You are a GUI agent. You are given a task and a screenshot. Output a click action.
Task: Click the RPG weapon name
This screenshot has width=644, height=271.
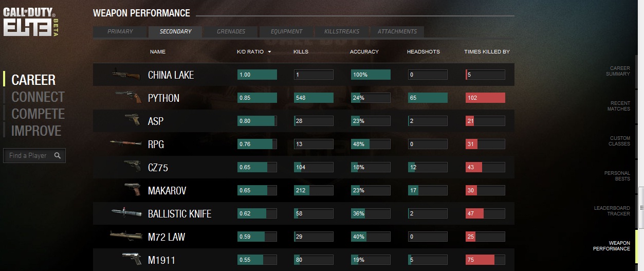pyautogui.click(x=156, y=144)
